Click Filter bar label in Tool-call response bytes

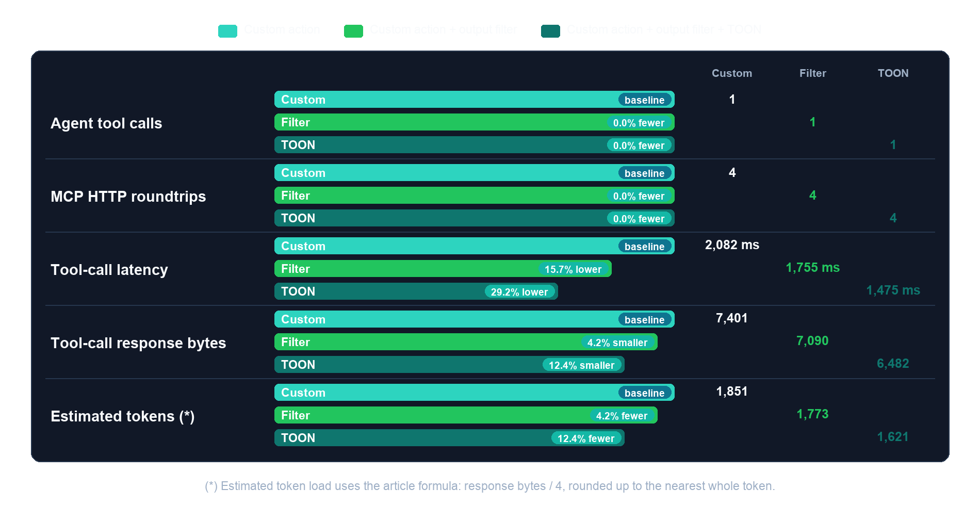click(x=296, y=342)
